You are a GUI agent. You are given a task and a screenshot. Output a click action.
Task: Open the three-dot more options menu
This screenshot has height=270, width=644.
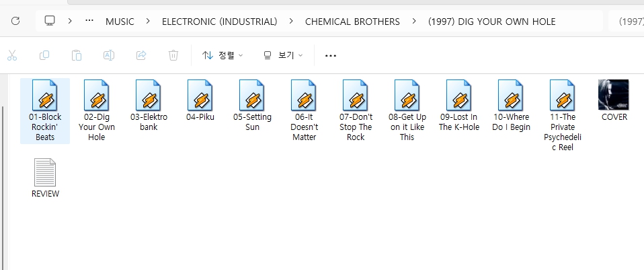pyautogui.click(x=330, y=55)
